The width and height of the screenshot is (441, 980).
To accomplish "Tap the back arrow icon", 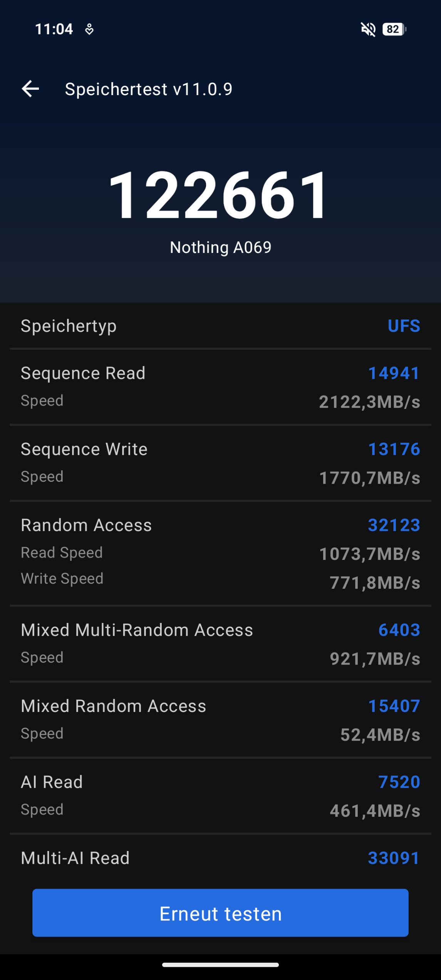I will click(x=30, y=89).
